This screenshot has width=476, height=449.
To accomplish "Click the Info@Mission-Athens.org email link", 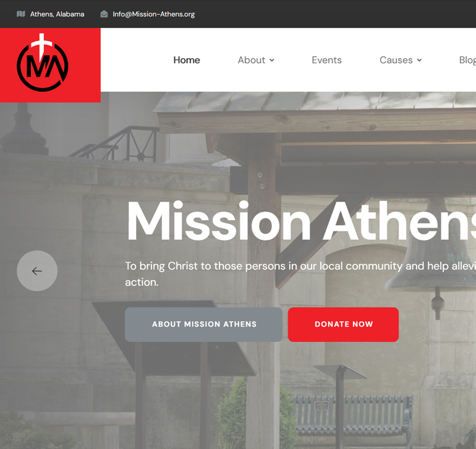I will pos(153,14).
